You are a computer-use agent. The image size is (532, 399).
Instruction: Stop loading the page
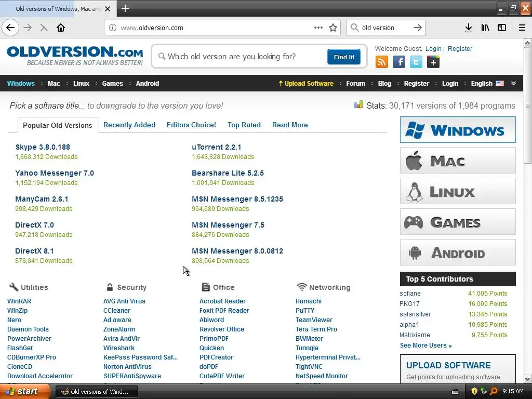point(44,28)
